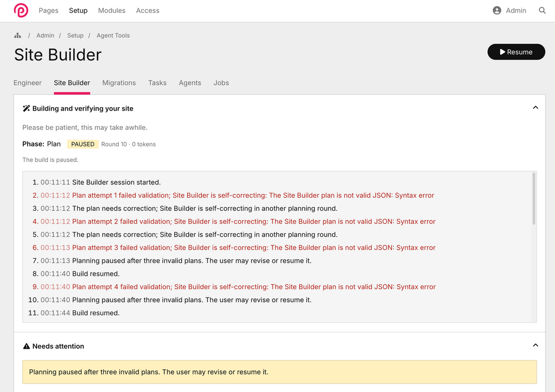Click the magic wand build icon
The height and width of the screenshot is (392, 555).
pos(26,108)
